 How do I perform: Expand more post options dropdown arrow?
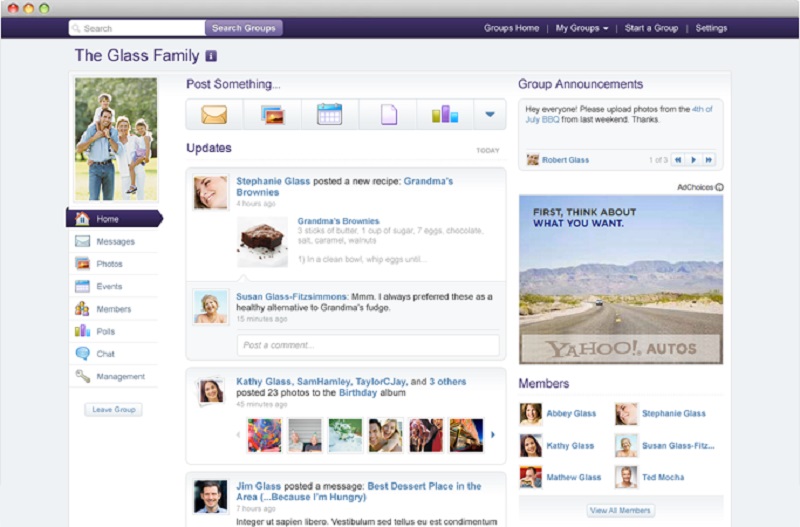click(x=490, y=114)
